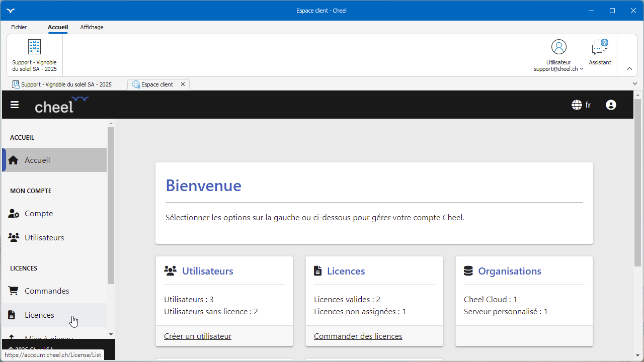Open the user profile icon in header
This screenshot has width=644, height=362.
(x=611, y=105)
